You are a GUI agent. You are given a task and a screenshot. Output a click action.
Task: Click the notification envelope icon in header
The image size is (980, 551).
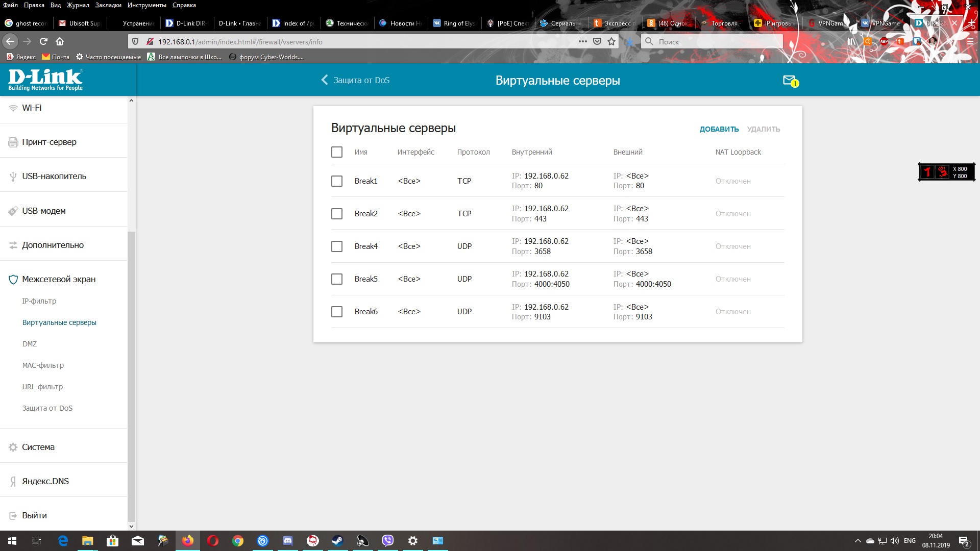[x=789, y=81]
